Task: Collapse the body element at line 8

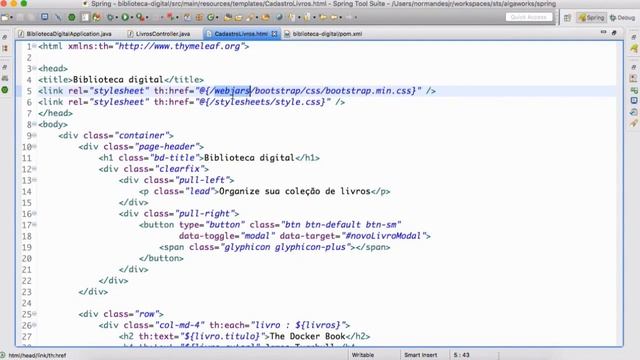Action: [34, 124]
